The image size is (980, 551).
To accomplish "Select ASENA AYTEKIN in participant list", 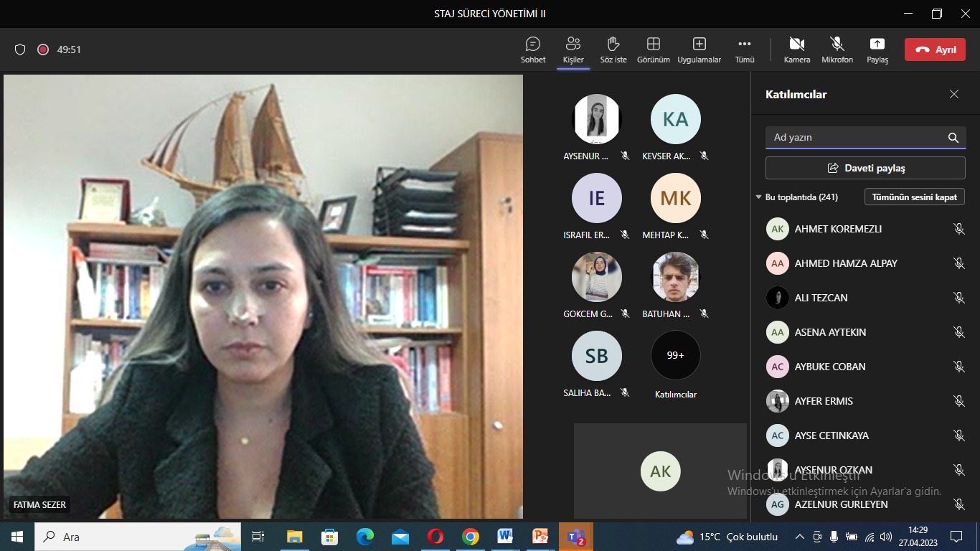I will click(865, 332).
